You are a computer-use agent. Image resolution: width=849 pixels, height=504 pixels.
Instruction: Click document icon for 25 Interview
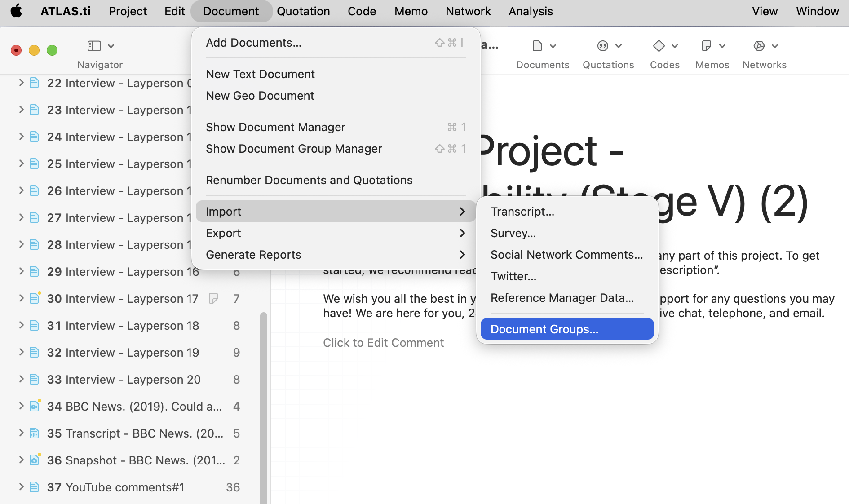(34, 164)
